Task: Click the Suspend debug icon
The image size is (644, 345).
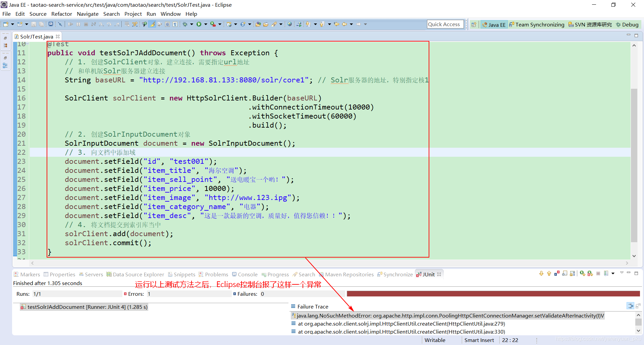Action: 78,24
